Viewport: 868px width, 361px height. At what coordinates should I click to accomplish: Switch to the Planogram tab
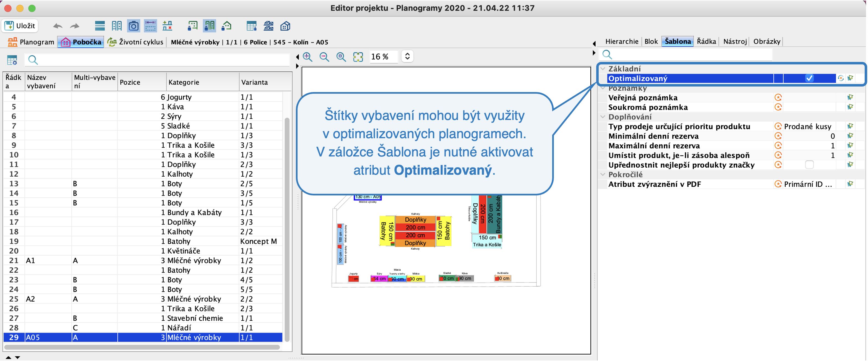pos(31,42)
